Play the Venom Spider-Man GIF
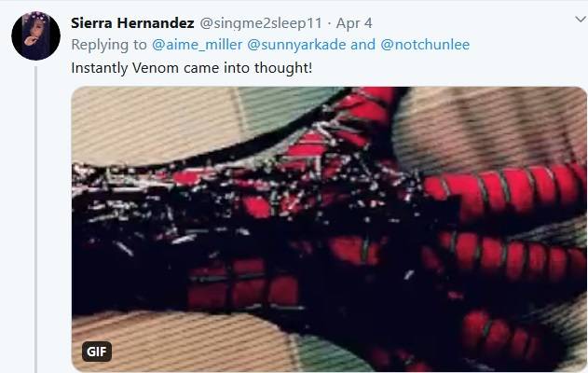 (x=329, y=228)
